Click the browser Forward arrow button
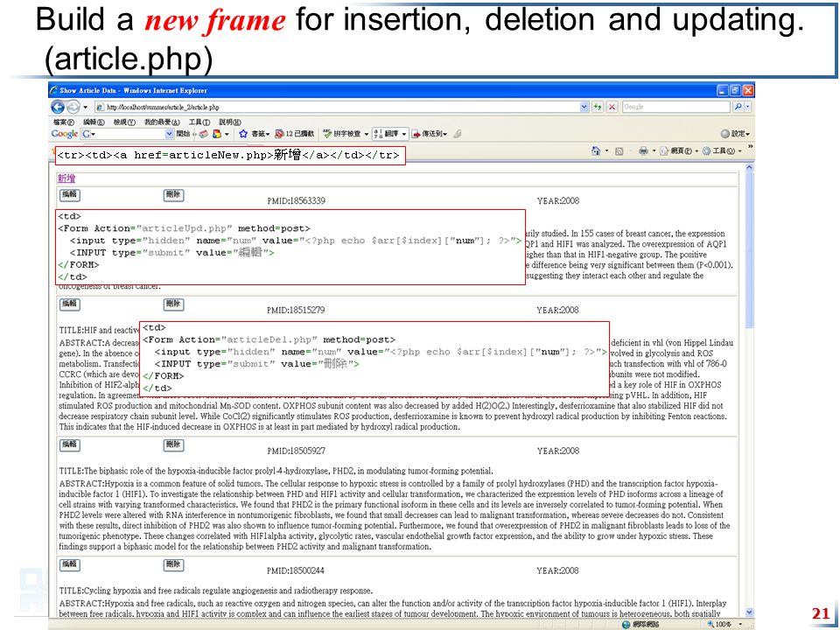This screenshot has height=630, width=840. [73, 107]
